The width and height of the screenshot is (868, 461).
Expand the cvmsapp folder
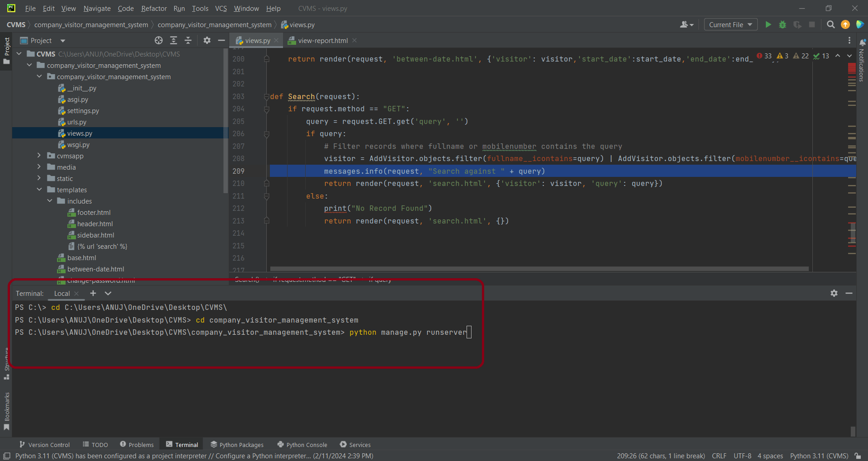pos(39,156)
